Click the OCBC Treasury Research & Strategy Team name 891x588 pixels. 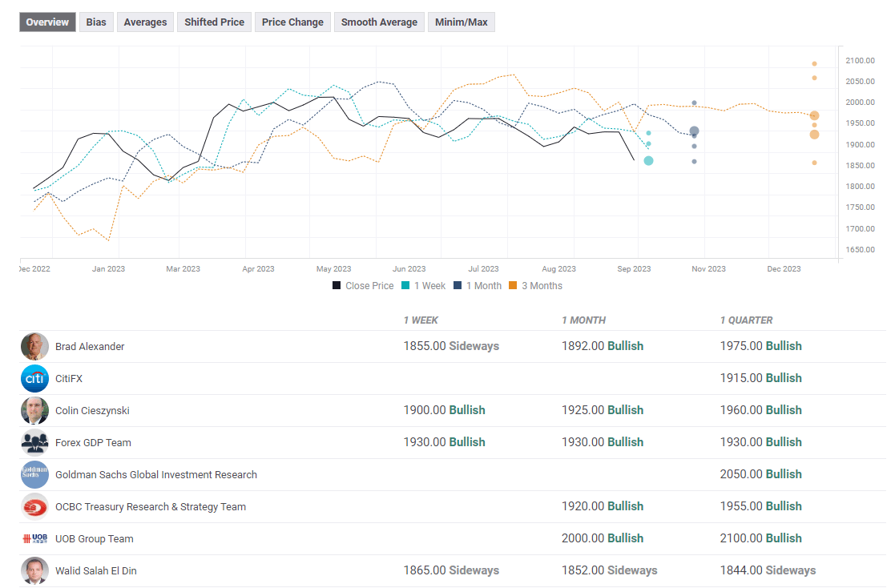pos(151,507)
